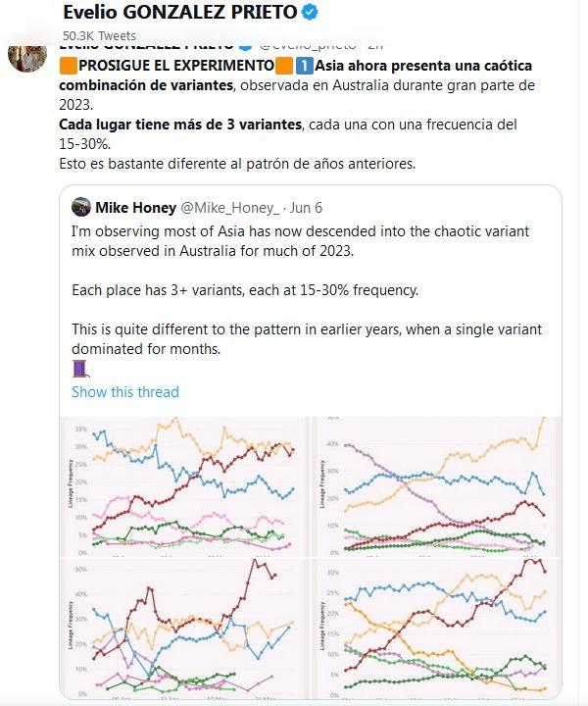Click the bold 'PROSIGUE EL EXPERIMENTO' text
Viewport: 588px width, 706px height.
tap(176, 67)
